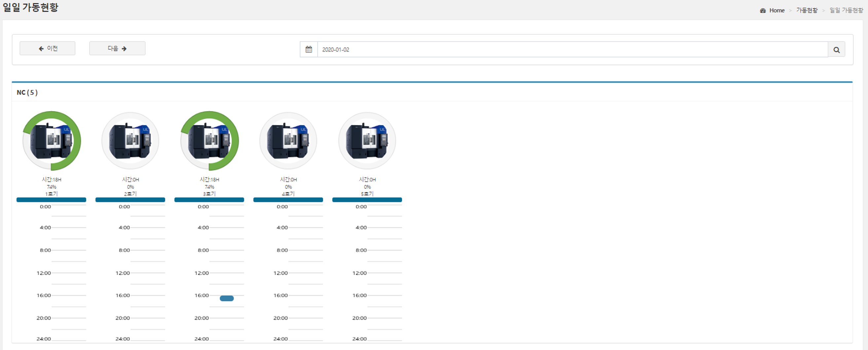Click the NC (5) section header
Viewport: 868px width, 350px height.
(x=27, y=93)
